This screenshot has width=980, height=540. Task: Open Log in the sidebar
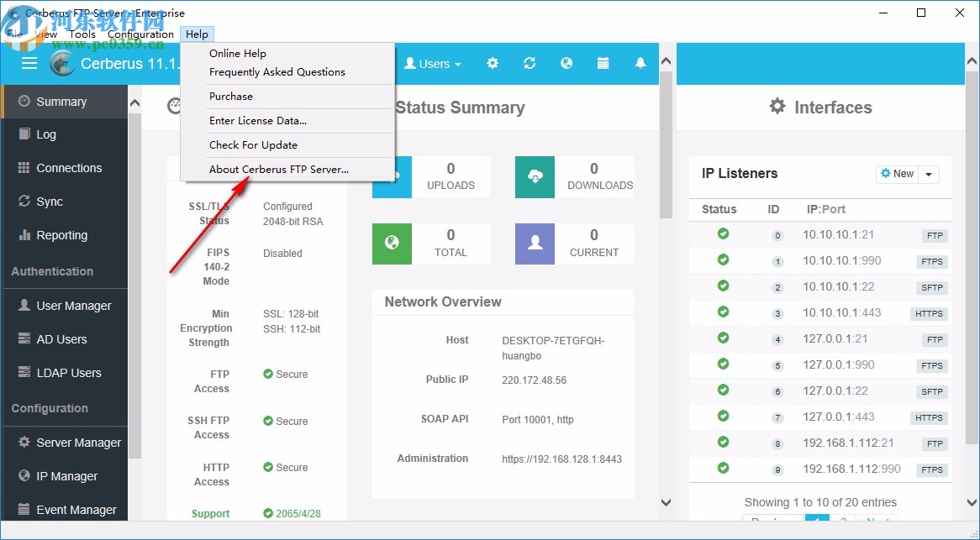pyautogui.click(x=65, y=134)
